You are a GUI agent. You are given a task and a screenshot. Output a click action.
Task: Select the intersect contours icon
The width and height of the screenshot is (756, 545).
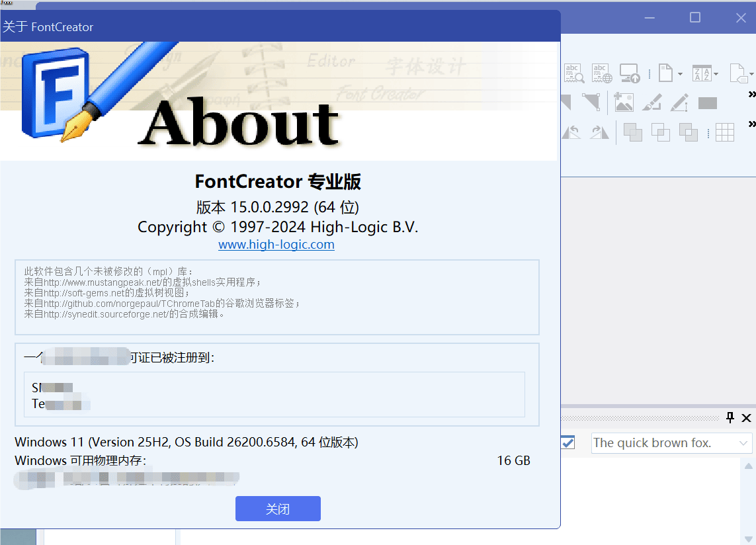[660, 132]
